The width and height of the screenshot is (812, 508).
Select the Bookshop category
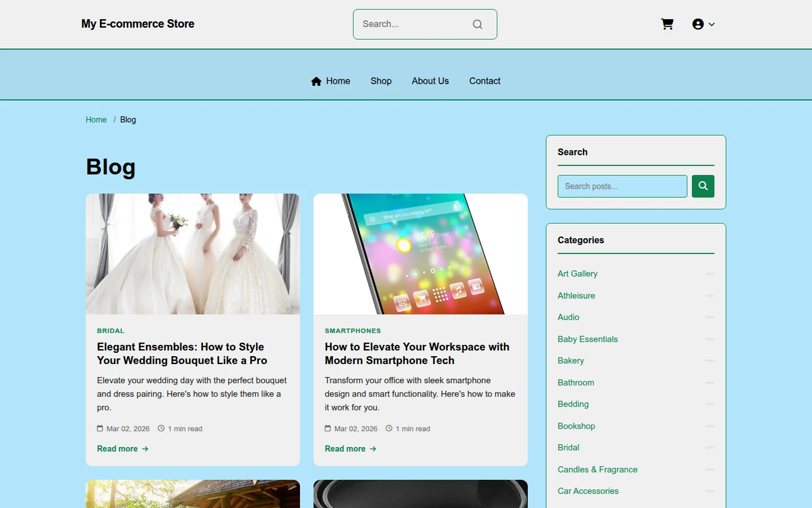coord(576,426)
